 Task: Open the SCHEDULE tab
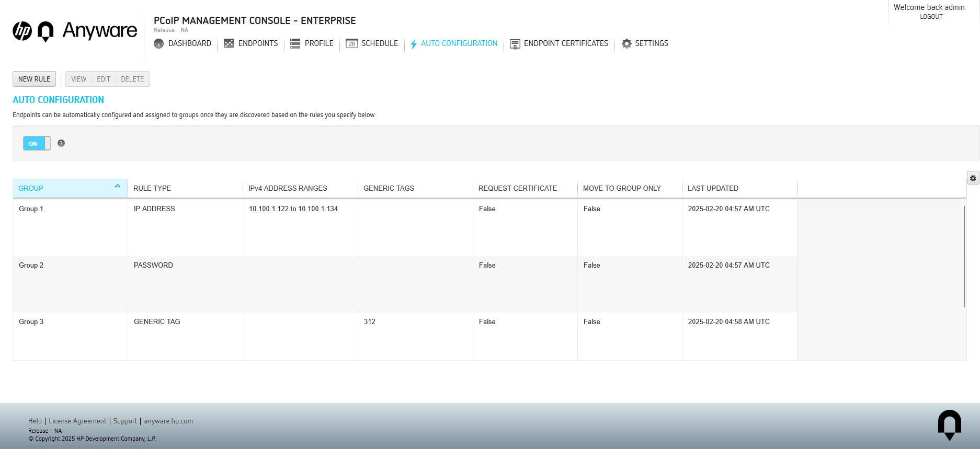pyautogui.click(x=372, y=43)
